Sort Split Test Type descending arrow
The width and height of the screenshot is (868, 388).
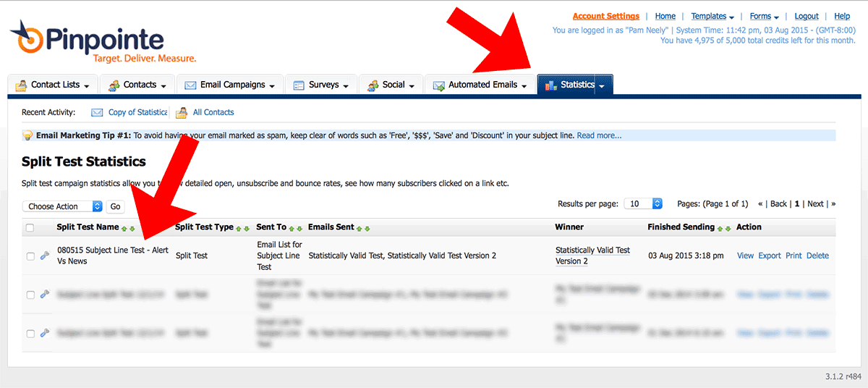coord(247,229)
